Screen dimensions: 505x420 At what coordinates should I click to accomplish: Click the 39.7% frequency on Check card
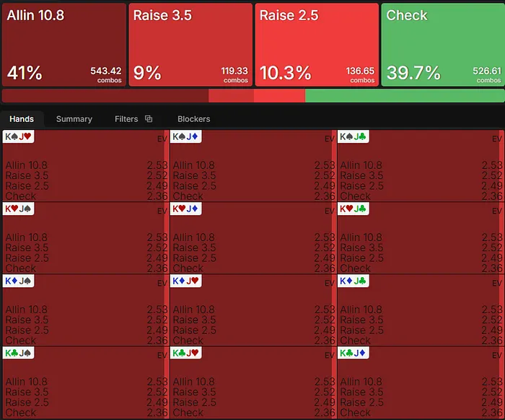click(x=413, y=73)
